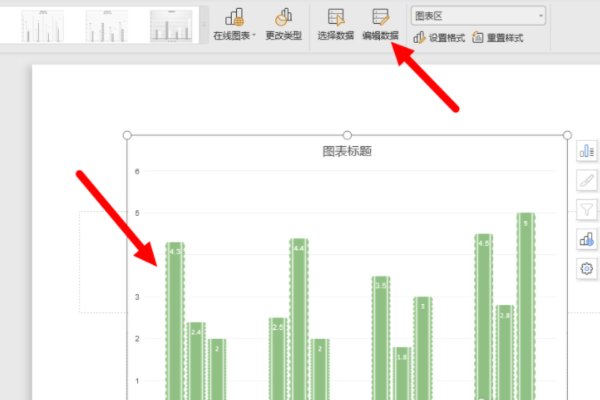This screenshot has height=400, width=600.
Task: Expand the chart styles gallery scroll arrow
Action: pos(204,25)
